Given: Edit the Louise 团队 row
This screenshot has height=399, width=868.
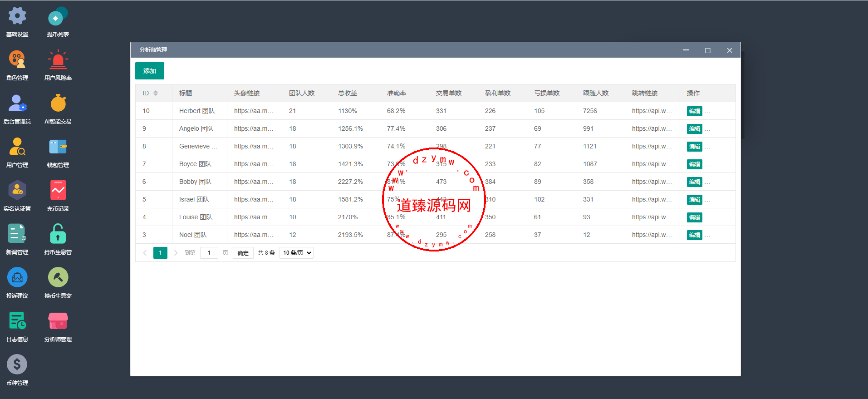Looking at the screenshot, I should pos(694,217).
